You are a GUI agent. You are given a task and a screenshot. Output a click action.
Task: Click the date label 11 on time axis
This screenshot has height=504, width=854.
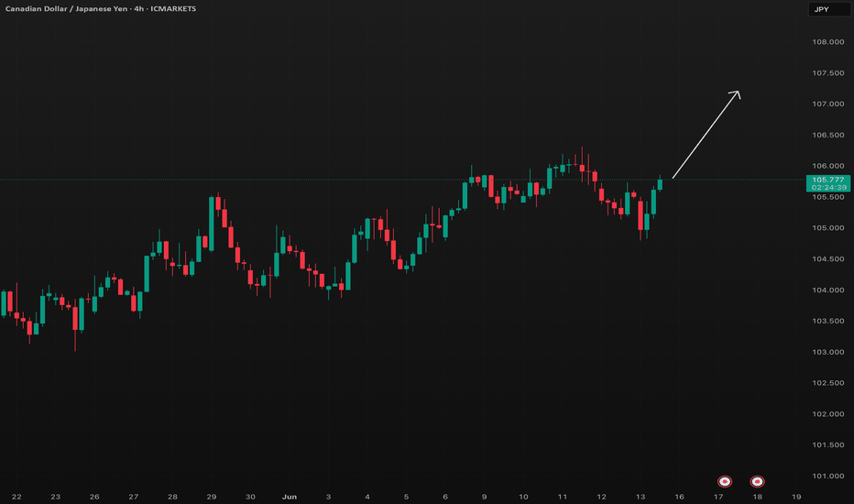pyautogui.click(x=562, y=497)
